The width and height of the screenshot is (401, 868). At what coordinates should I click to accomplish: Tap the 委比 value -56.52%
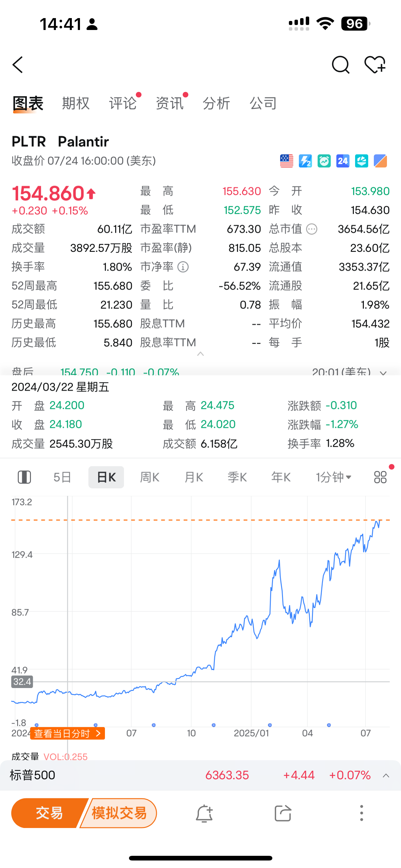coord(240,286)
